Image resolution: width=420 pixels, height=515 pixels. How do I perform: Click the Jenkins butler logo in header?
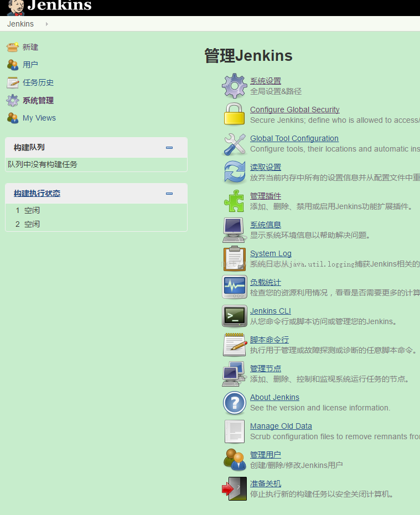(16, 7)
